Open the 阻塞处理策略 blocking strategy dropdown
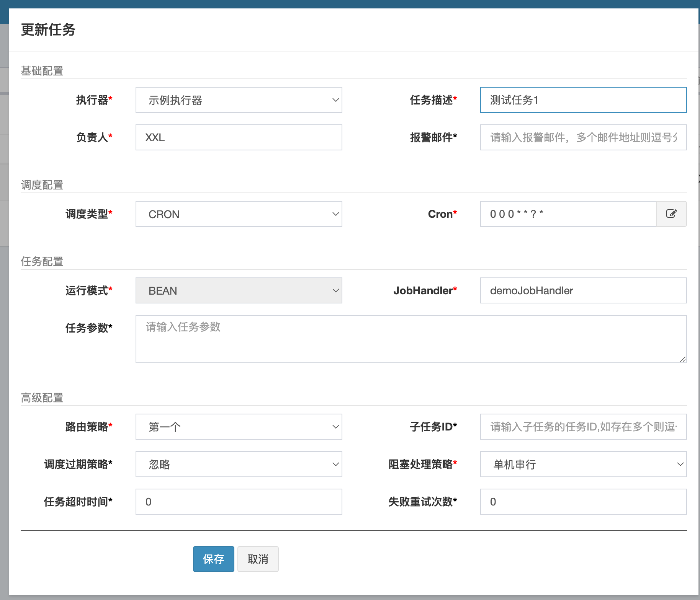Viewport: 700px width, 600px height. coord(583,464)
